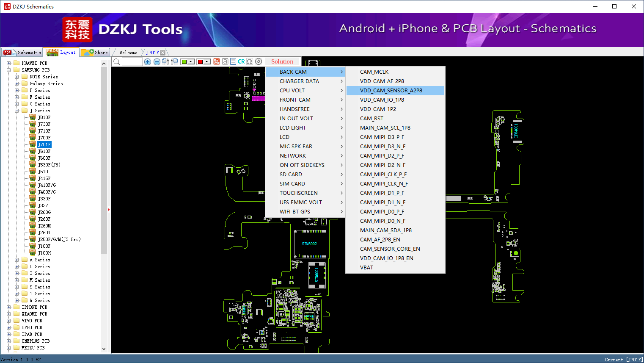
Task: Click the Galaxy Series folder icon
Action: point(25,83)
